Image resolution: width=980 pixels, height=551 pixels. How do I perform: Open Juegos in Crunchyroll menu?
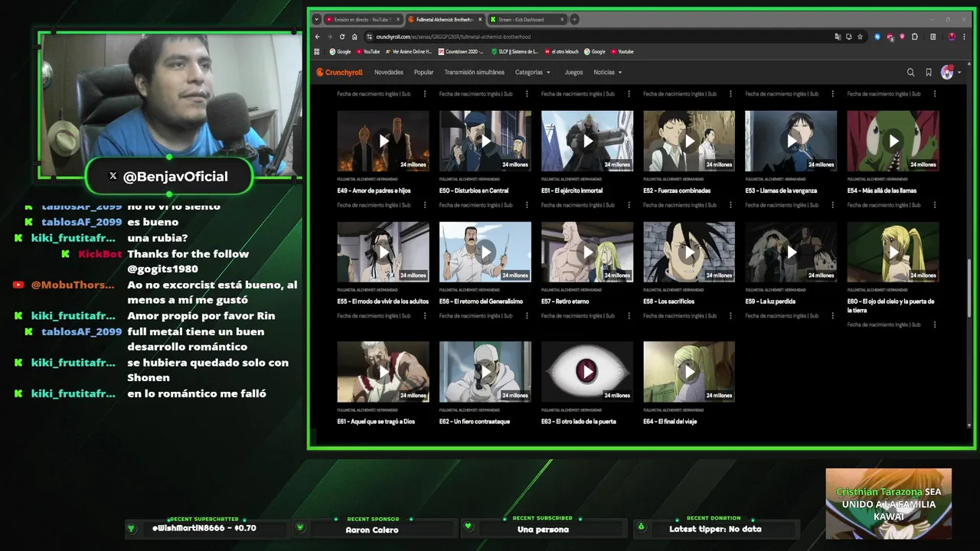573,72
